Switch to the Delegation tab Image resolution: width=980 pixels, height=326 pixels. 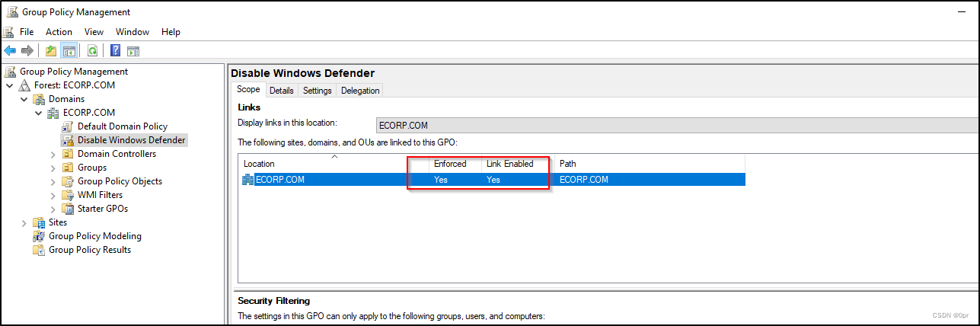[x=360, y=91]
